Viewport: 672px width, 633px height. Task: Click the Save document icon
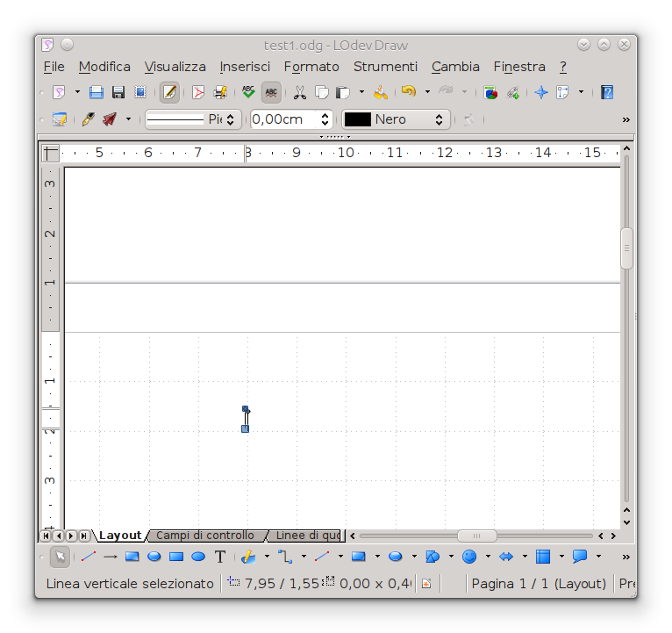tap(97, 92)
